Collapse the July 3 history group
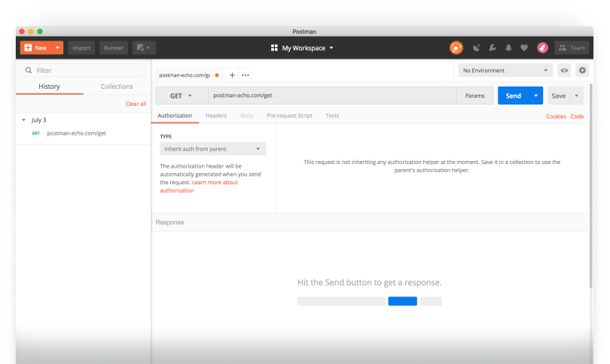The image size is (610, 364). pyautogui.click(x=24, y=120)
